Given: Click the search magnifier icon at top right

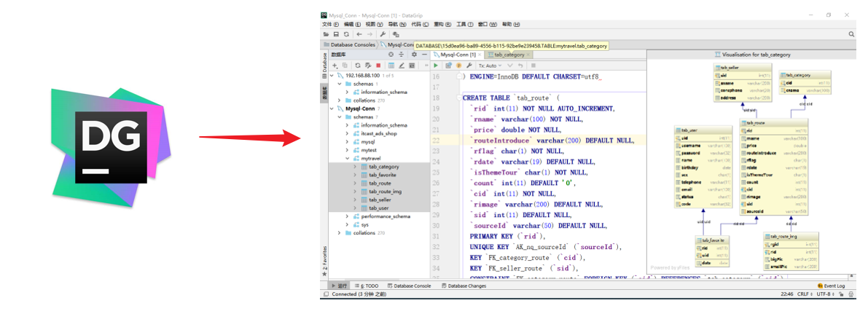Looking at the screenshot, I should 852,34.
